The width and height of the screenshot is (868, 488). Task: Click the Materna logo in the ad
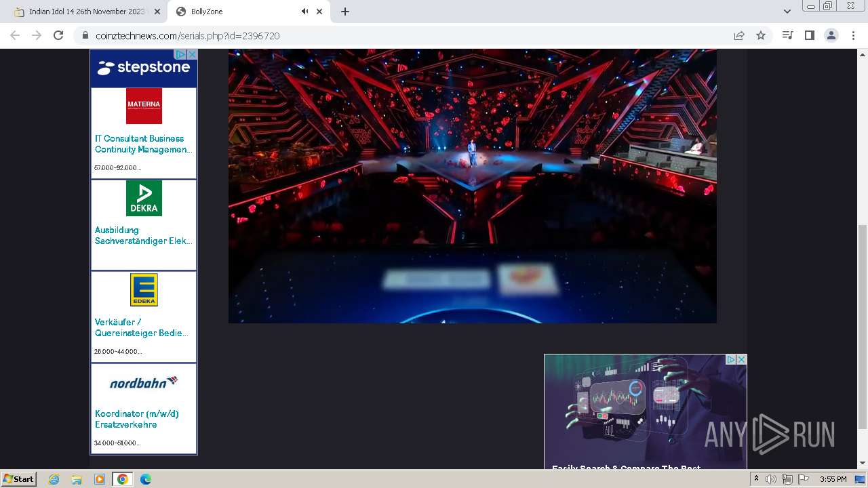click(x=144, y=106)
